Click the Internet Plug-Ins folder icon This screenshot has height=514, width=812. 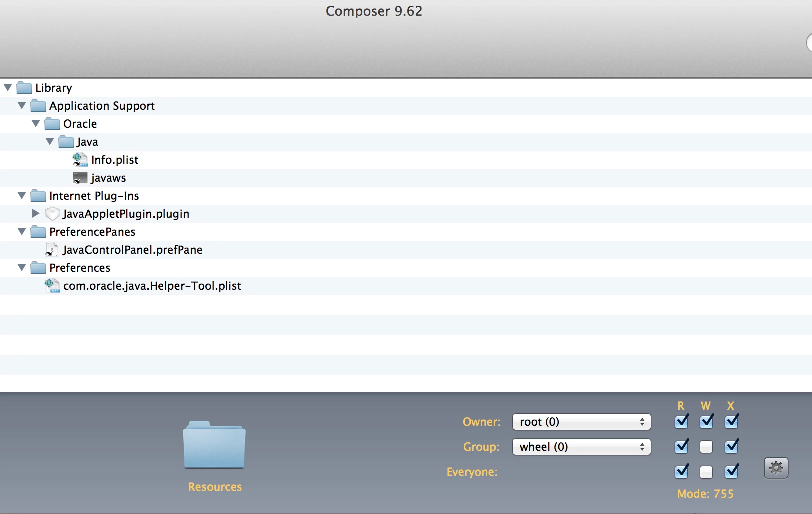tap(38, 196)
